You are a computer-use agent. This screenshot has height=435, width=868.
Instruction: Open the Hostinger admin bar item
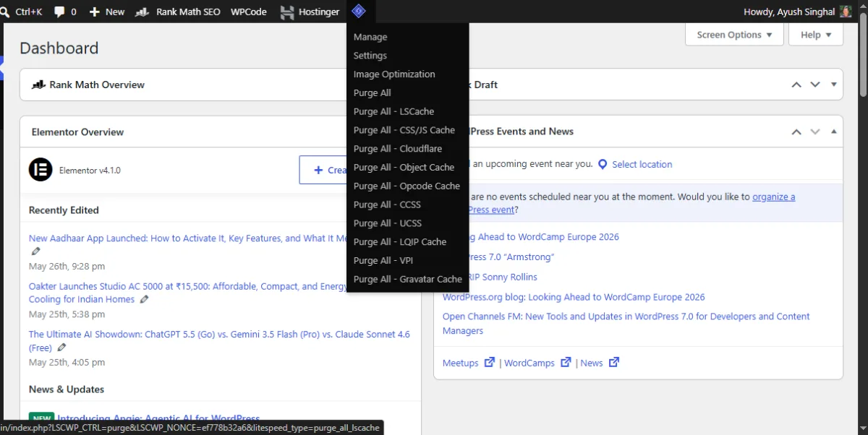(x=310, y=12)
